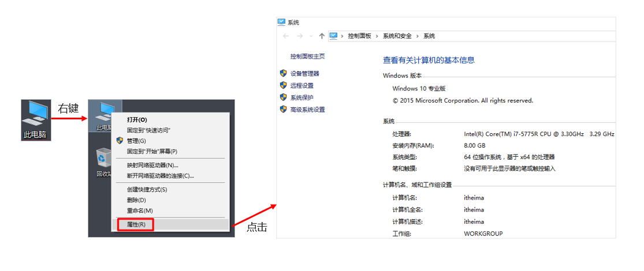The width and height of the screenshot is (644, 271).
Task: Click the 处理器 label
Action: click(x=401, y=134)
